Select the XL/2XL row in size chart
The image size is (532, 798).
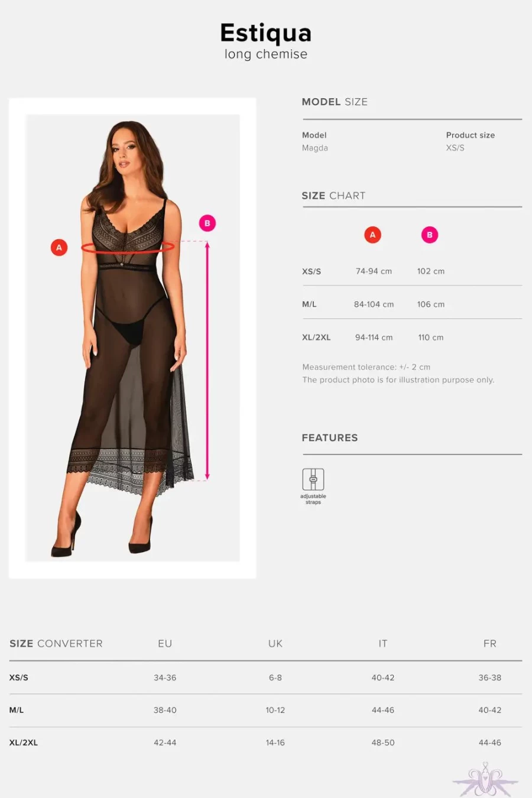pyautogui.click(x=412, y=338)
